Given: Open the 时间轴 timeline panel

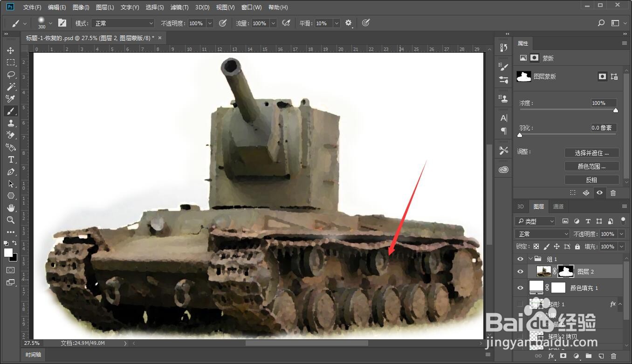Looking at the screenshot, I should [x=33, y=355].
